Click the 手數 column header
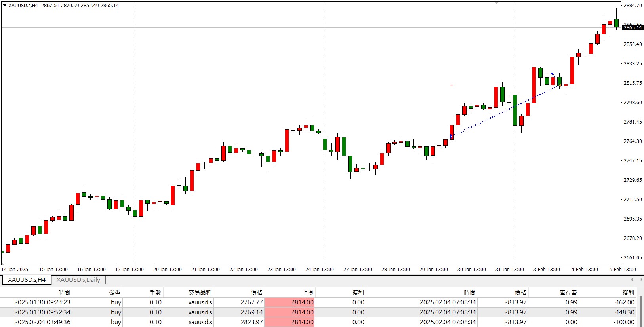 pos(155,292)
